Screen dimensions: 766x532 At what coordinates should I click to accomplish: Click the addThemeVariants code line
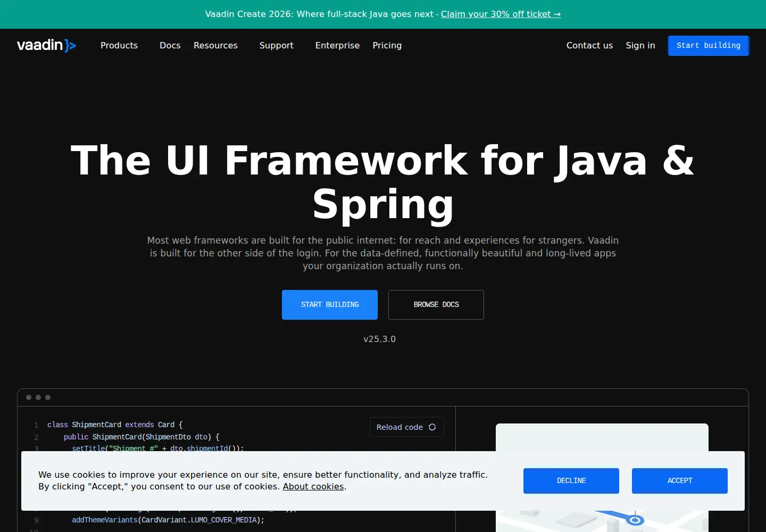(168, 520)
